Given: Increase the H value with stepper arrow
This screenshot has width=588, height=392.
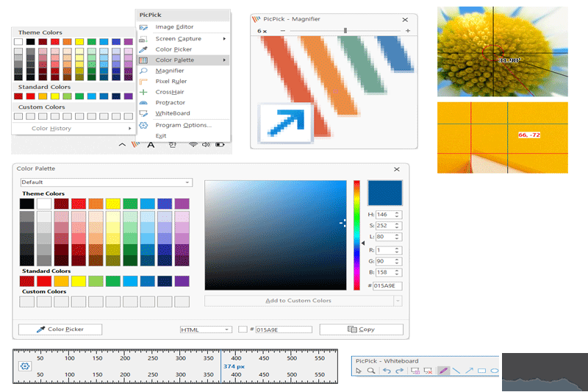Looking at the screenshot, I should coord(398,213).
